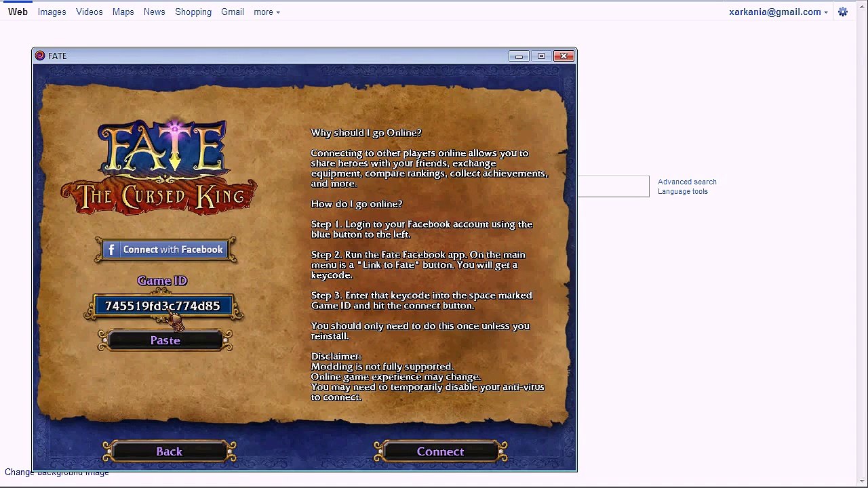Open Advanced search link
Image resolution: width=868 pixels, height=488 pixels.
point(687,182)
